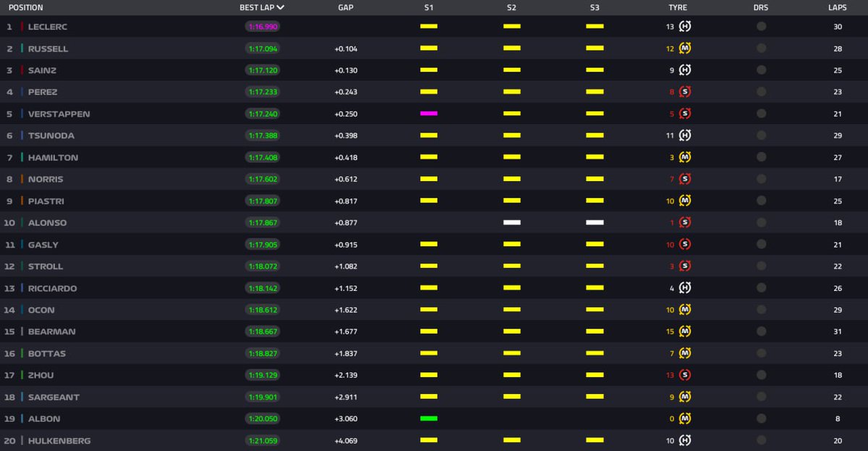Viewport: 868px width, 451px height.
Task: Click Stroll's soft tyre icon
Action: point(685,266)
